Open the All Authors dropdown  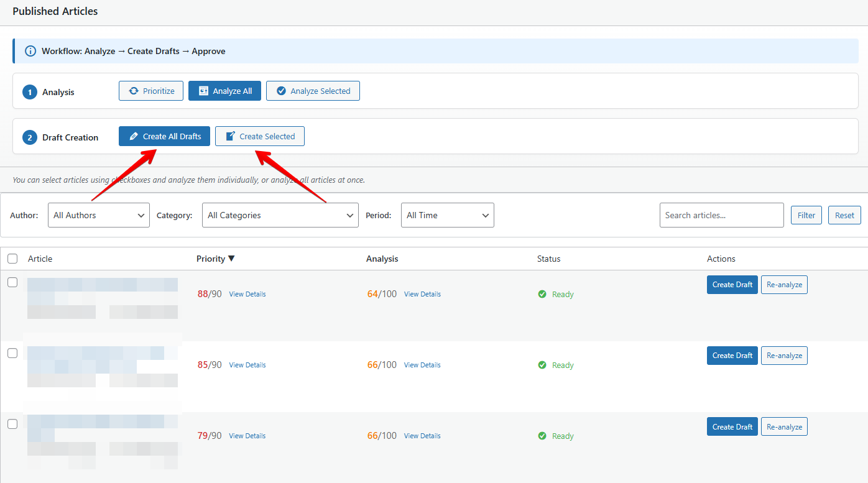(x=98, y=215)
